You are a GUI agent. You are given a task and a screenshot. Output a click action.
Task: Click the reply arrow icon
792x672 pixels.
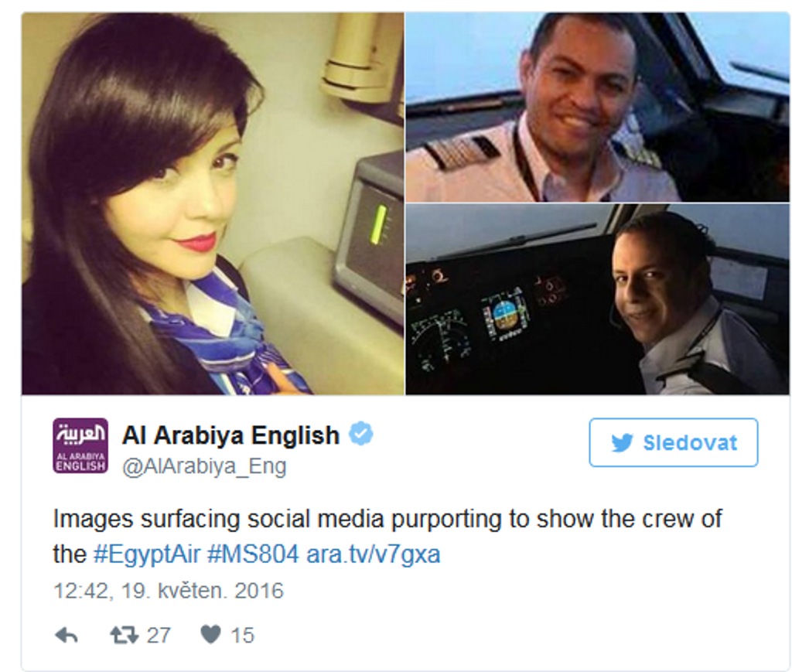point(67,635)
